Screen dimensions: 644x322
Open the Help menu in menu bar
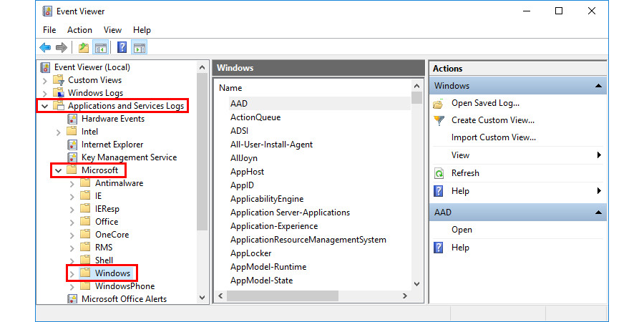point(142,30)
